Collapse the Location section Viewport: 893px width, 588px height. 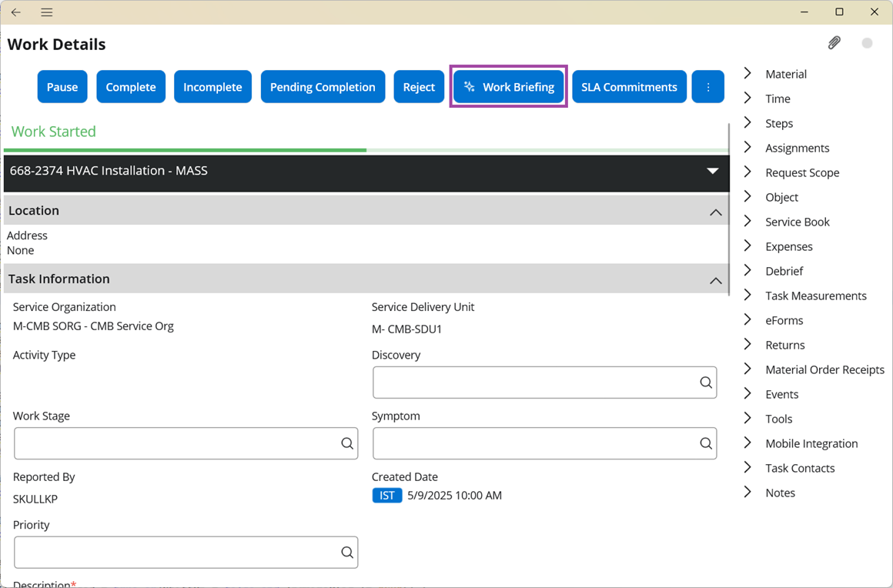click(715, 212)
